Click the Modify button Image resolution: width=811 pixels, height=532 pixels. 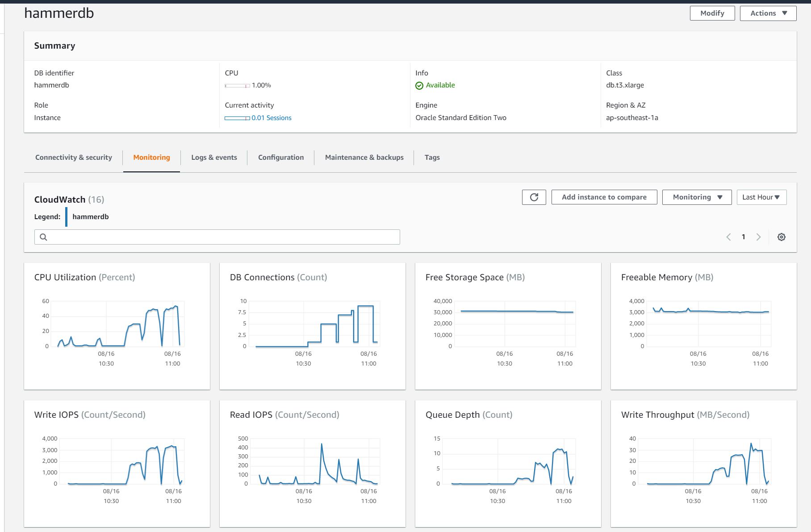coord(712,13)
